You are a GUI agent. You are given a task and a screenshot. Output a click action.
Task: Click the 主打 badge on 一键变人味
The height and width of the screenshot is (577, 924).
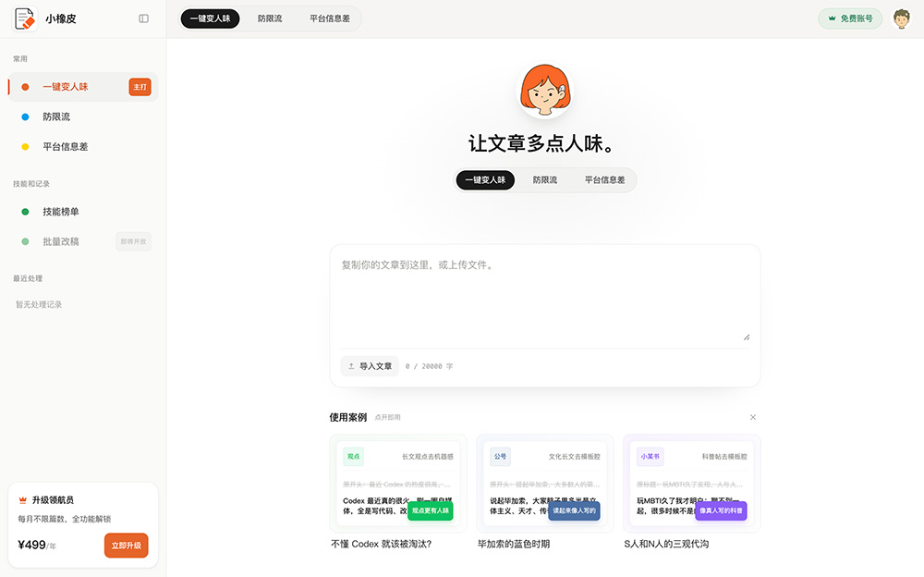click(140, 87)
